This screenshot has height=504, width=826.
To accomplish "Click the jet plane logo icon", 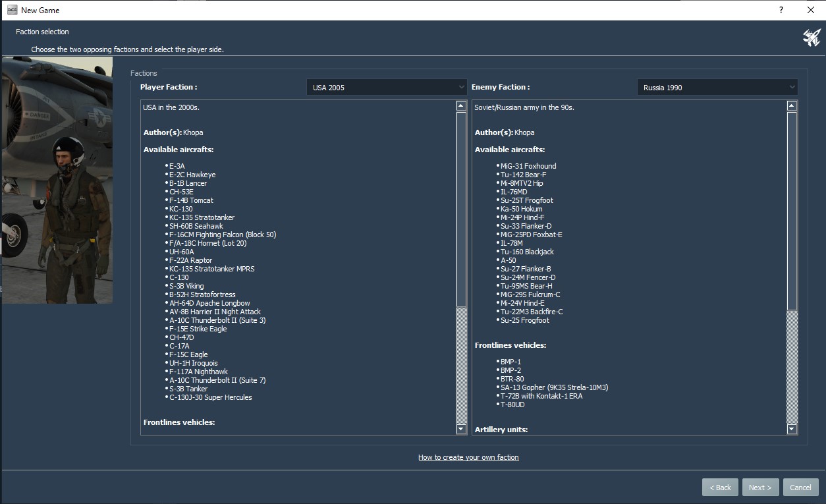I will click(812, 38).
